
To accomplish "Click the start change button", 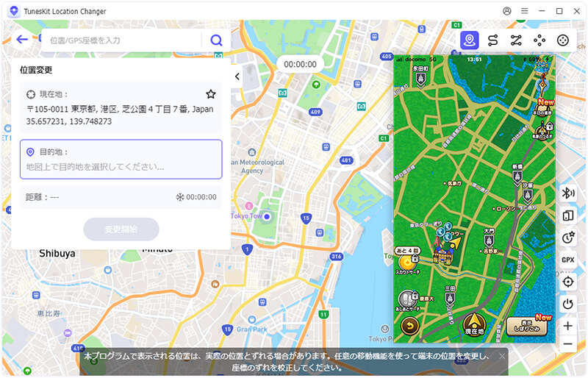I will (x=121, y=229).
